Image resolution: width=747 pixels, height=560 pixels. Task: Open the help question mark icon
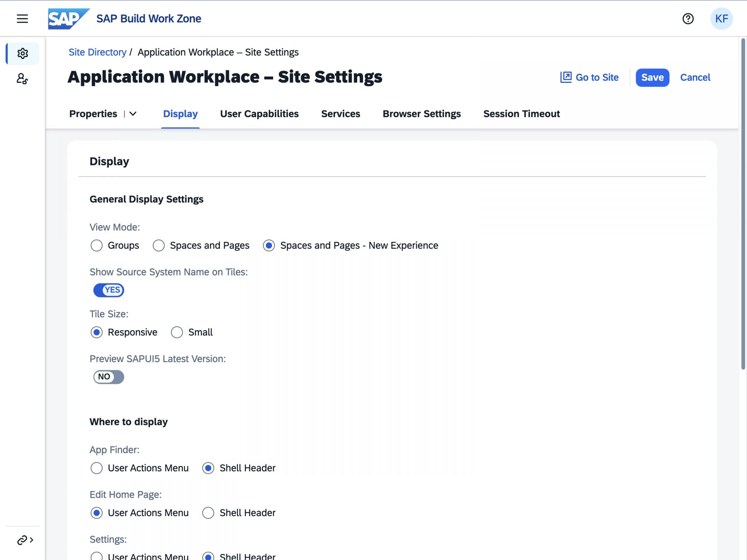688,19
